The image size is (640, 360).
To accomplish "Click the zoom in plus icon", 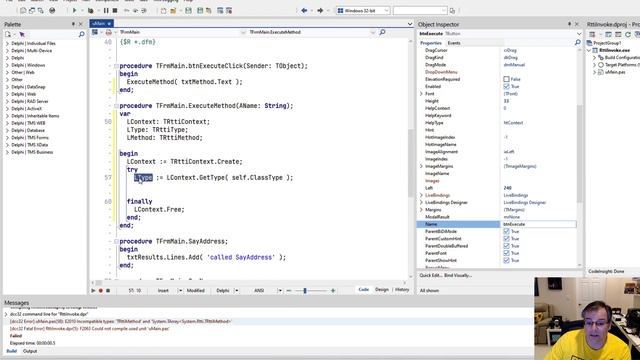I will pyautogui.click(x=333, y=291).
